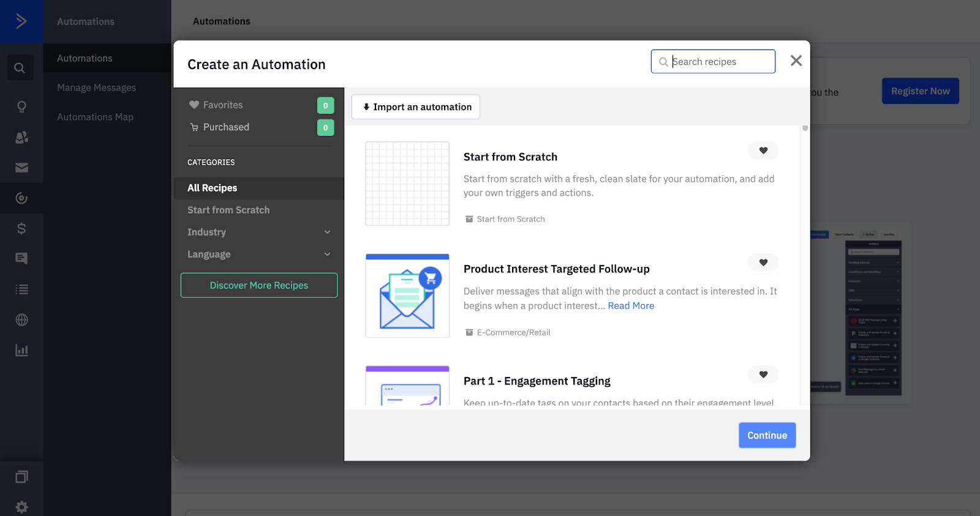Click Product Interest Targeted Follow-up title
The width and height of the screenshot is (980, 516).
point(557,269)
